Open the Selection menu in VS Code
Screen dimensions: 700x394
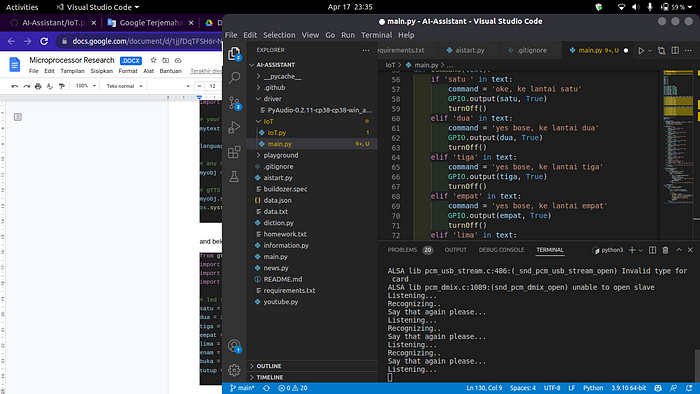279,35
